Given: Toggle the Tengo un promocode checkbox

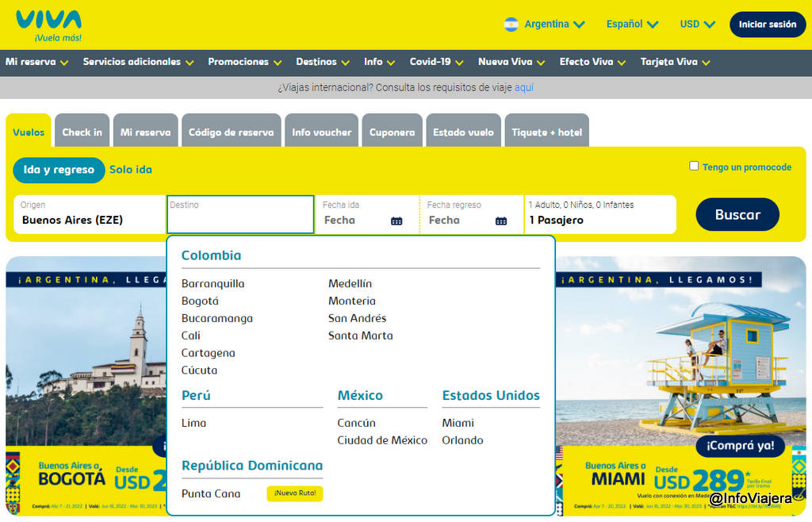Looking at the screenshot, I should pyautogui.click(x=694, y=166).
